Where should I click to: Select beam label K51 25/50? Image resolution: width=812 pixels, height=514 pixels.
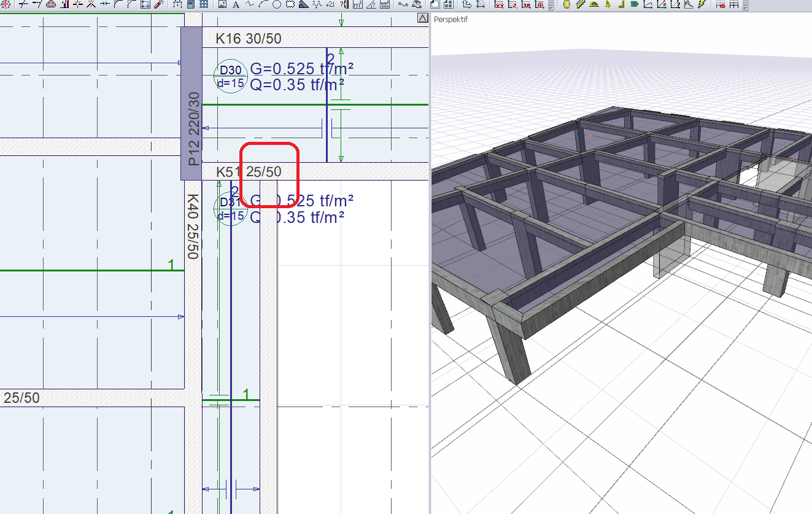click(x=249, y=172)
